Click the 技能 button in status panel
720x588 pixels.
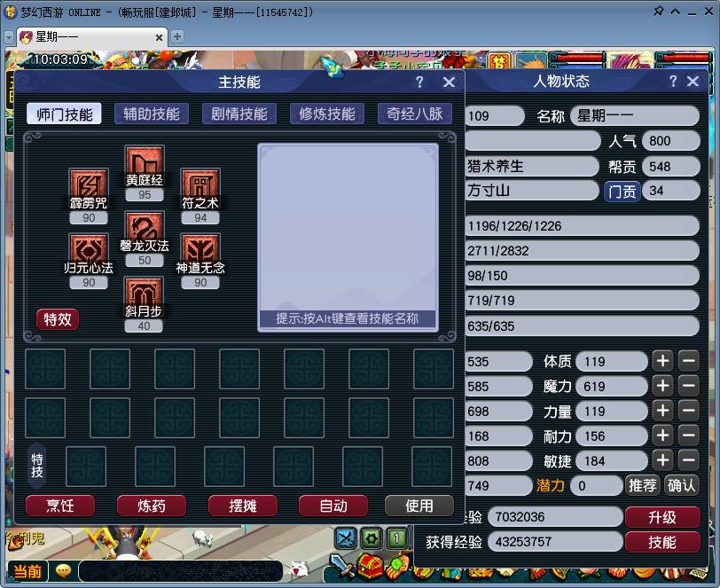click(662, 542)
